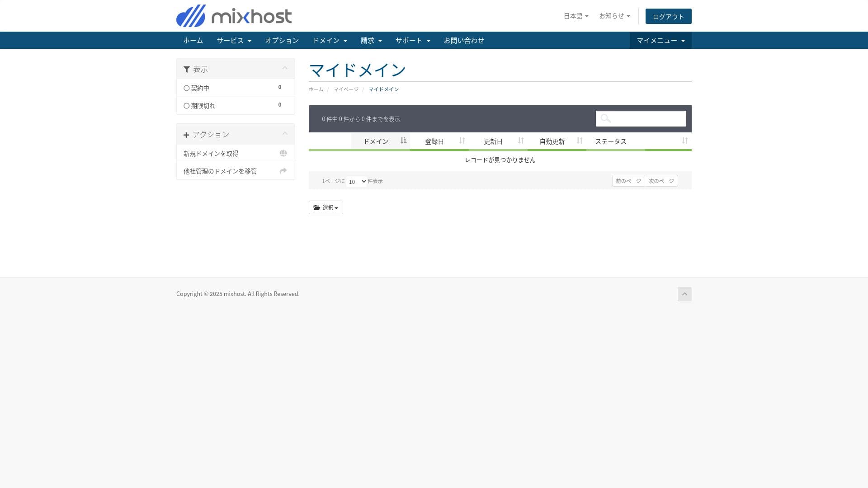
Task: Collapse the アクション panel chevron
Action: coord(285,134)
